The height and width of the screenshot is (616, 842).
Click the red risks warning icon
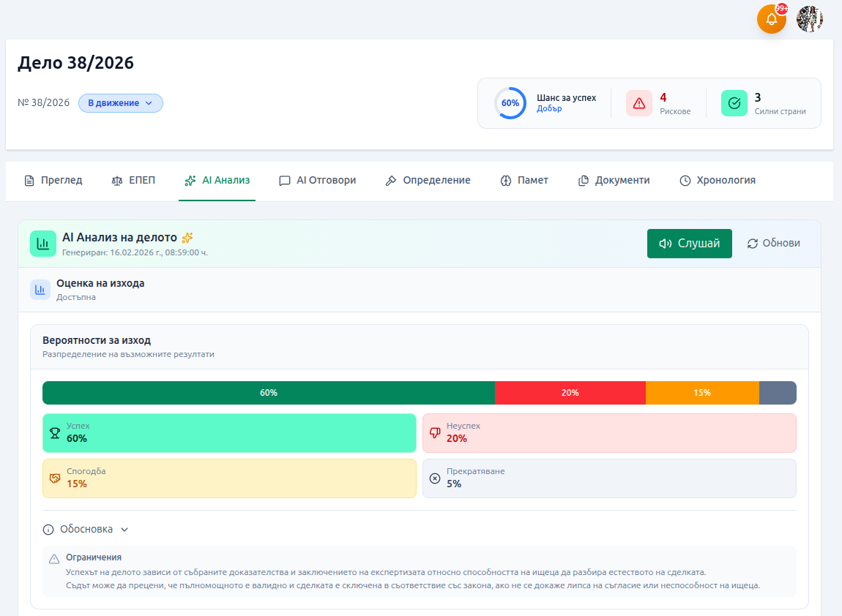(x=639, y=103)
